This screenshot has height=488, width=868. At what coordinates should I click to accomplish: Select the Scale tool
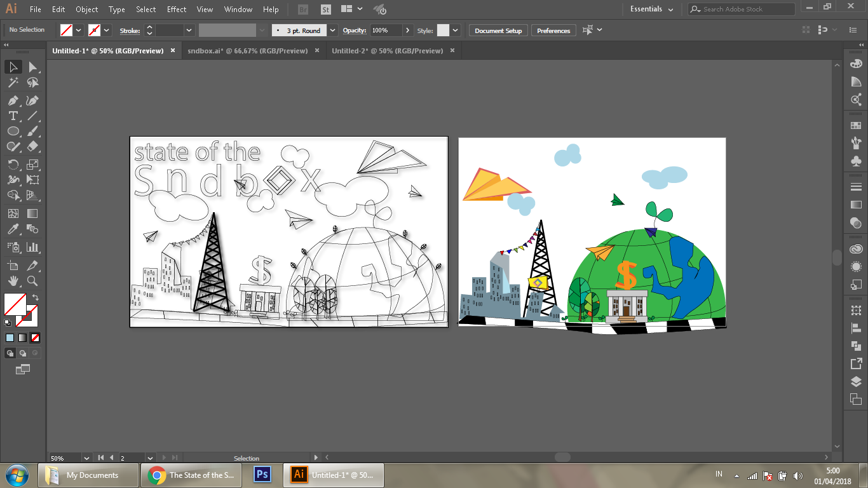(32, 165)
